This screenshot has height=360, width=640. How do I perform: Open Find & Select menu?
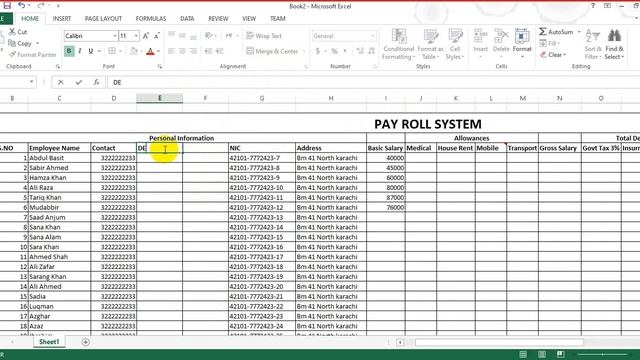tap(614, 44)
